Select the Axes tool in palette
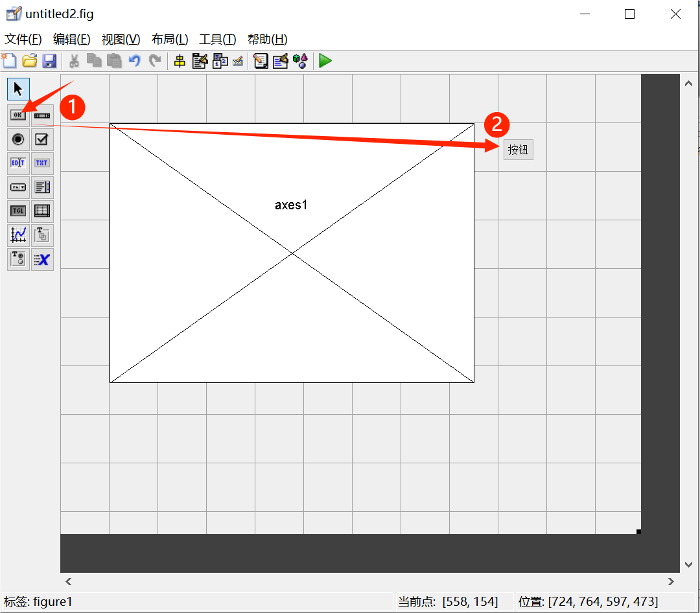700x613 pixels. (x=18, y=235)
